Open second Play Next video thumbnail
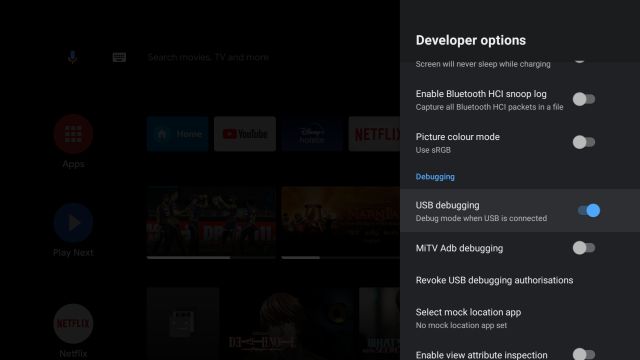 [341, 223]
